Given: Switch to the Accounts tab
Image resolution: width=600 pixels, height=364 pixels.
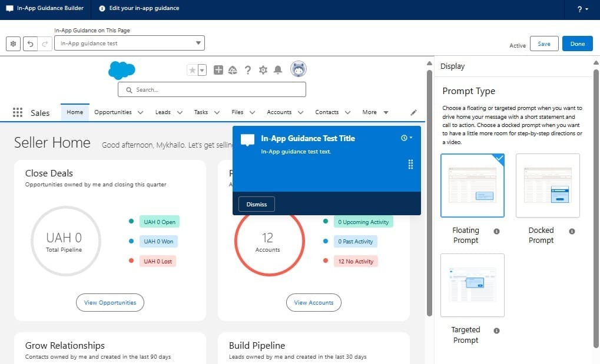Looking at the screenshot, I should pos(279,112).
